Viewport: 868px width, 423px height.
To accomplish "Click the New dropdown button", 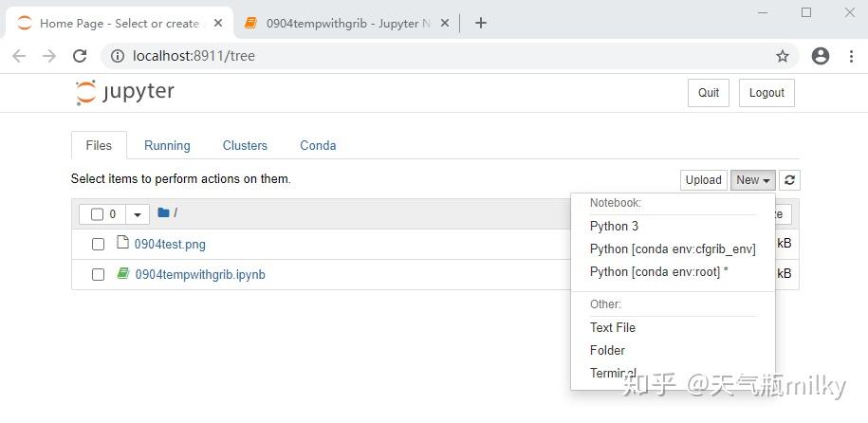I will (752, 180).
